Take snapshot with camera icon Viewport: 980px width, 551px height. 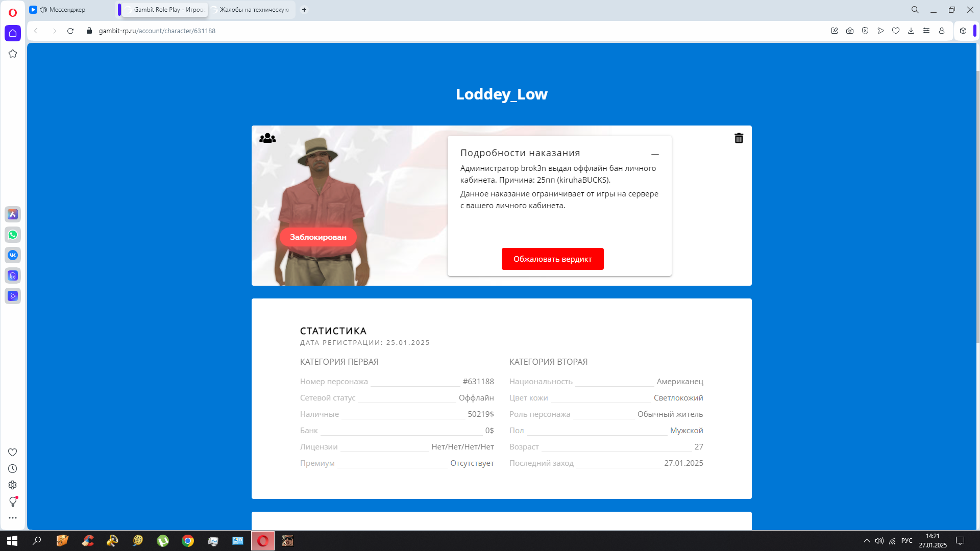click(x=850, y=31)
